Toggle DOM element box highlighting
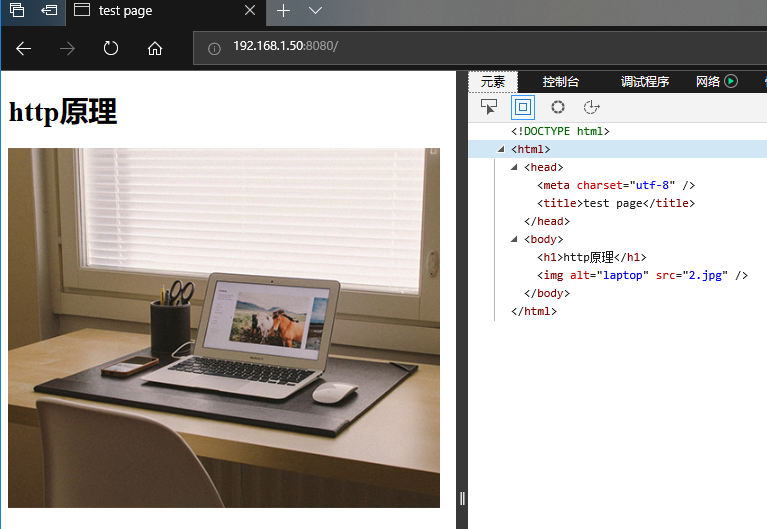Screen dimensions: 767x529 pyautogui.click(x=523, y=107)
